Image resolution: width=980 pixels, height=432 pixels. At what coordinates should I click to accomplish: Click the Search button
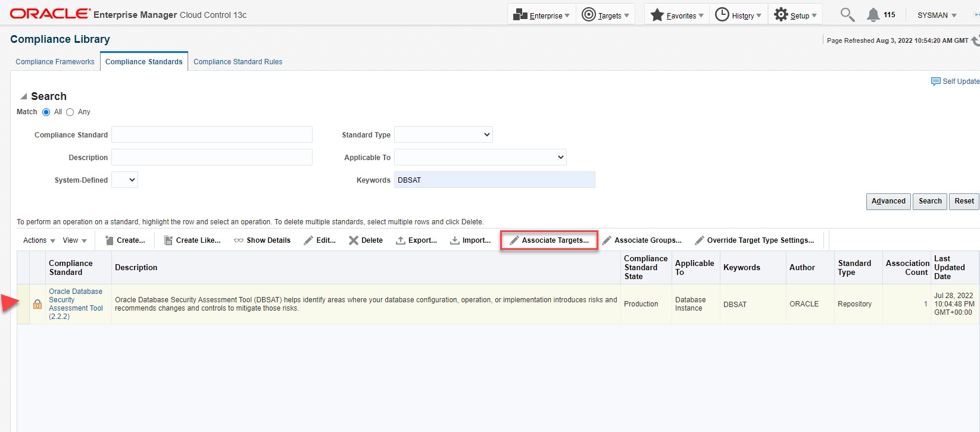pos(930,202)
